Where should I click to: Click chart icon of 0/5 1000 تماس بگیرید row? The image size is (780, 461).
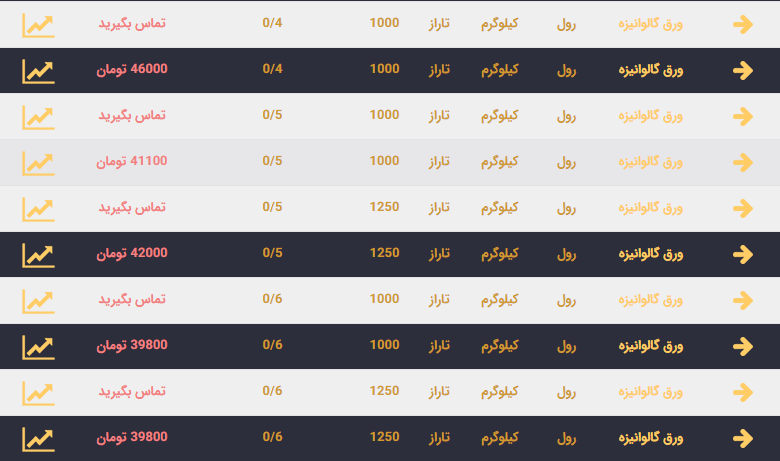38,117
